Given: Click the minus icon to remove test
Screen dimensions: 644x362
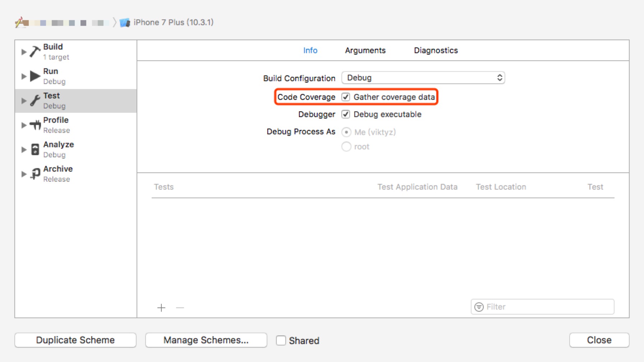Looking at the screenshot, I should 180,308.
